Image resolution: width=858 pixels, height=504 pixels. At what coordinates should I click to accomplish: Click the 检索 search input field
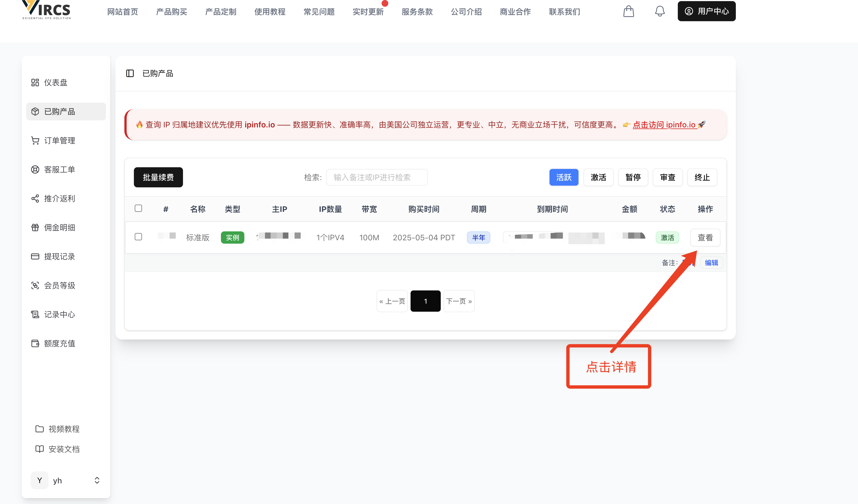pyautogui.click(x=377, y=177)
